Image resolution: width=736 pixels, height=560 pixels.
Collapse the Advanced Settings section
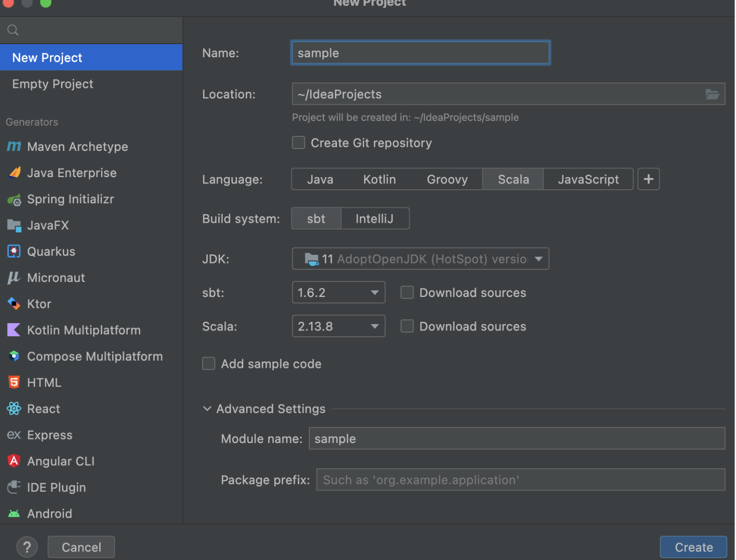tap(207, 409)
